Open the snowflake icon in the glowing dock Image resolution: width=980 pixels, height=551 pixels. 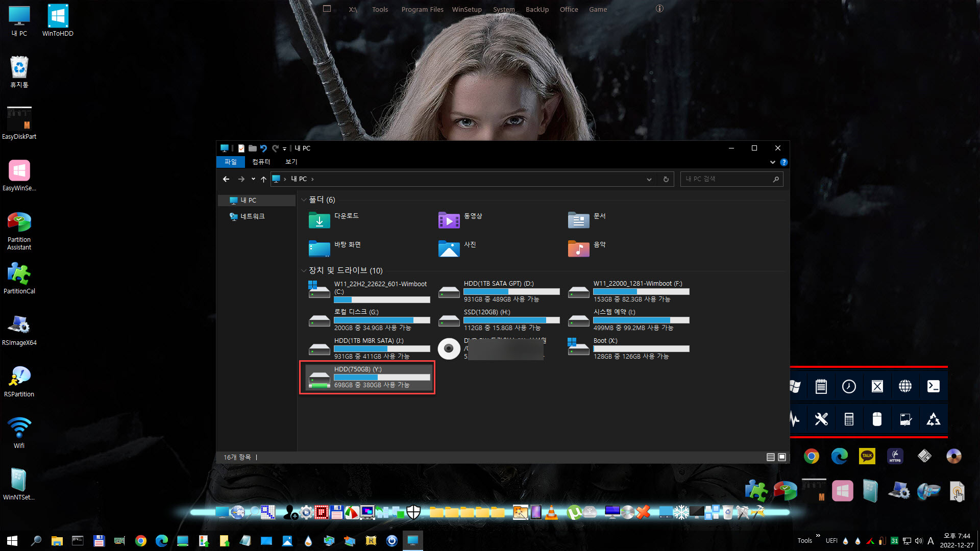click(x=681, y=512)
